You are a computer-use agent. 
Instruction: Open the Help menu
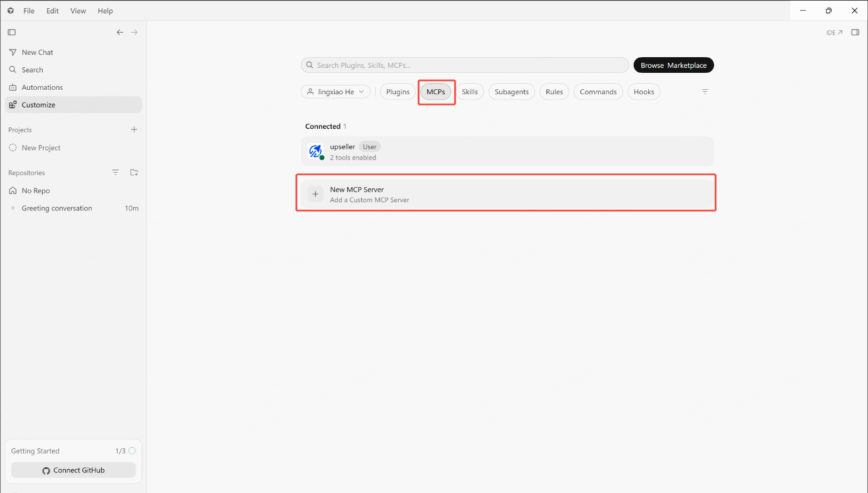pos(106,11)
